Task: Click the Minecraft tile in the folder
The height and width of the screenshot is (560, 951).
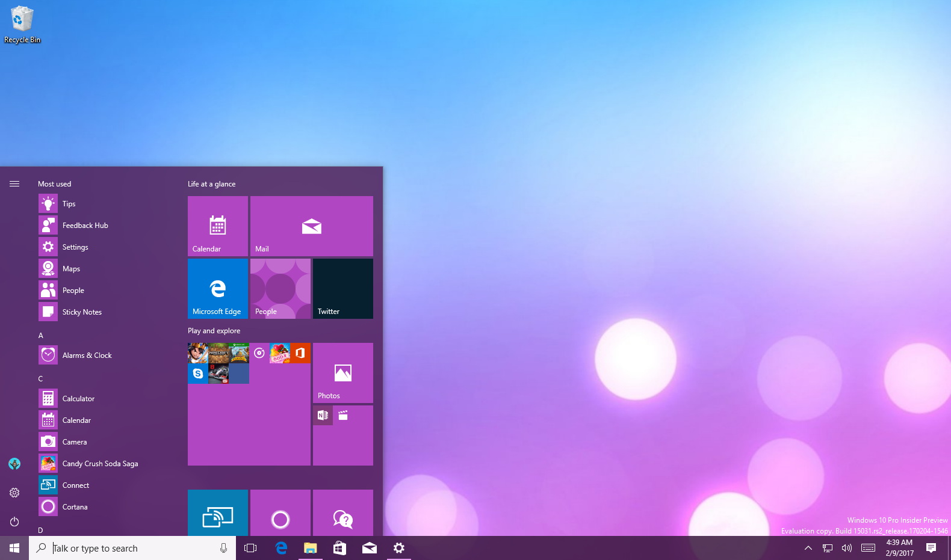Action: (x=218, y=353)
